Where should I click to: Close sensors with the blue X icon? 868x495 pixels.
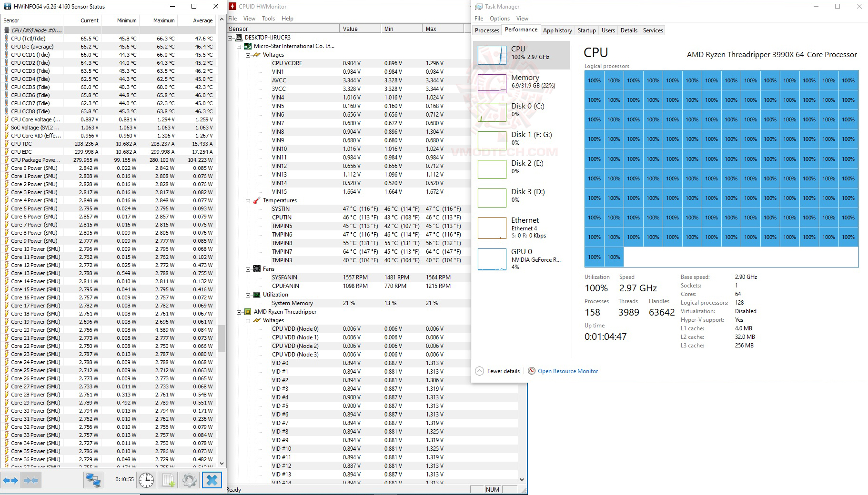(212, 480)
